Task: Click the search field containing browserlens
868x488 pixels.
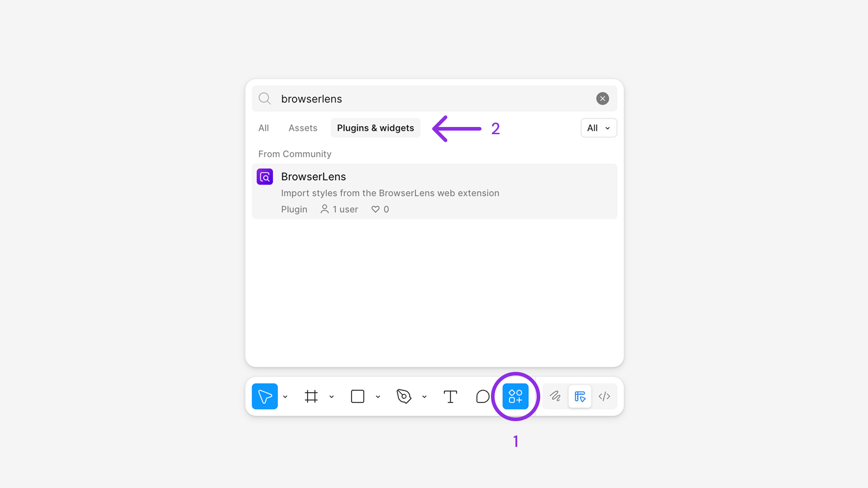Action: pos(434,99)
